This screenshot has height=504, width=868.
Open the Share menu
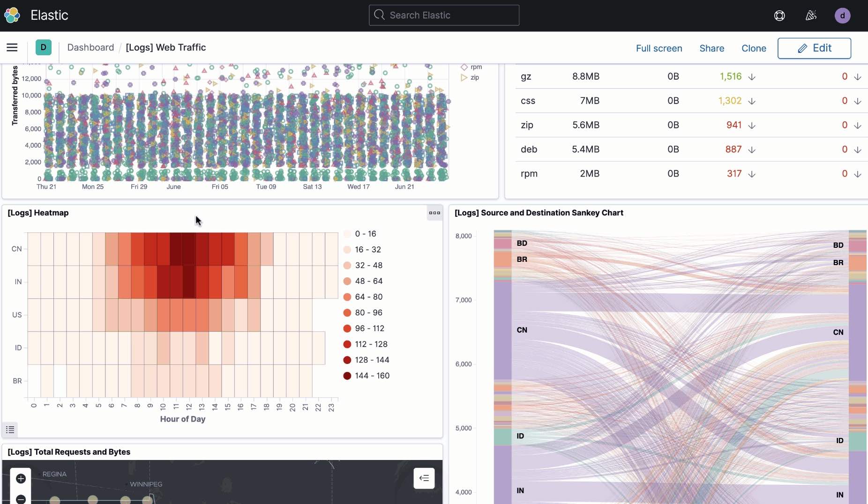point(712,48)
